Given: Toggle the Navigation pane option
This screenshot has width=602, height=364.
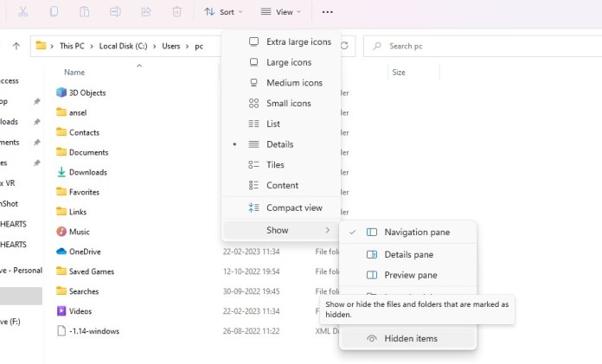Looking at the screenshot, I should point(417,232).
